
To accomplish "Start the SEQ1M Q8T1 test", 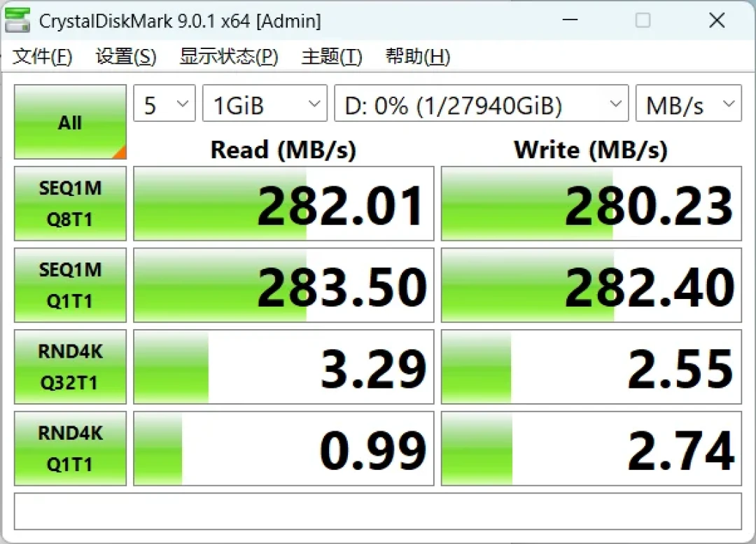I will [x=71, y=204].
